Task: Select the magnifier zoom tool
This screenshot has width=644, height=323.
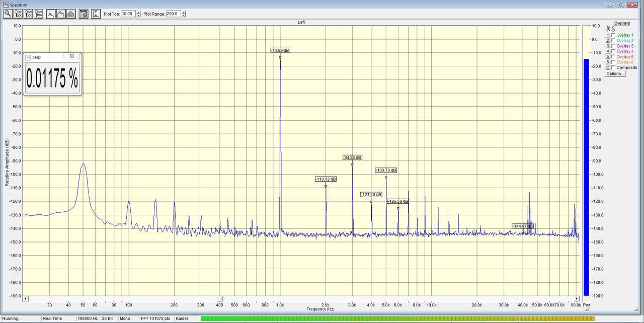Action: (x=8, y=14)
